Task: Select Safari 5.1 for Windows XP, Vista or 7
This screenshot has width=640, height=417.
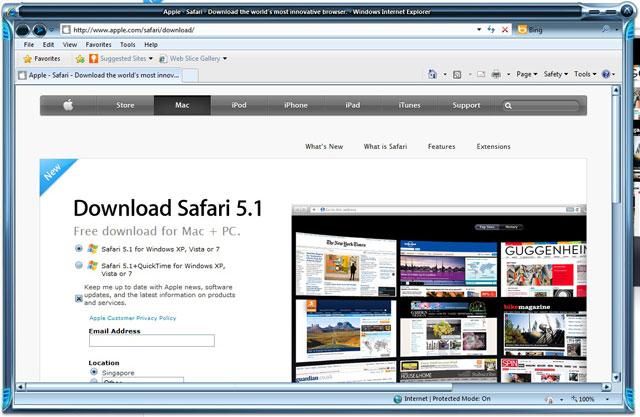Action: click(x=79, y=248)
